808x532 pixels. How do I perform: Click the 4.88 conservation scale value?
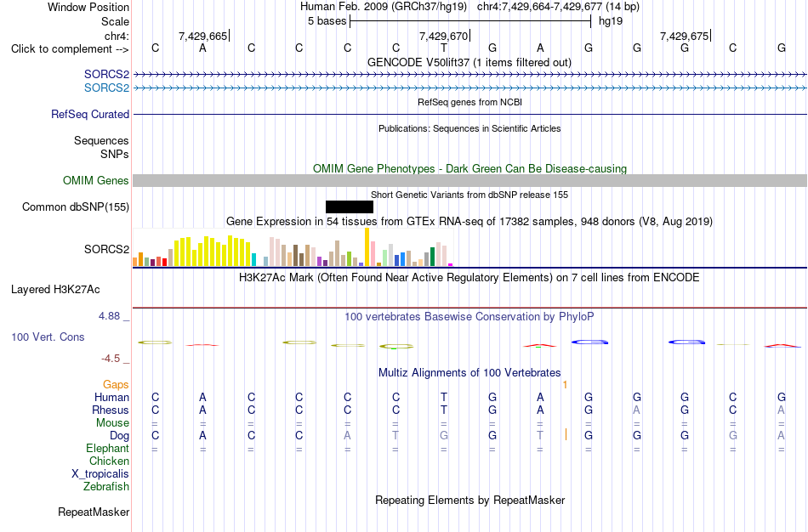click(x=109, y=316)
